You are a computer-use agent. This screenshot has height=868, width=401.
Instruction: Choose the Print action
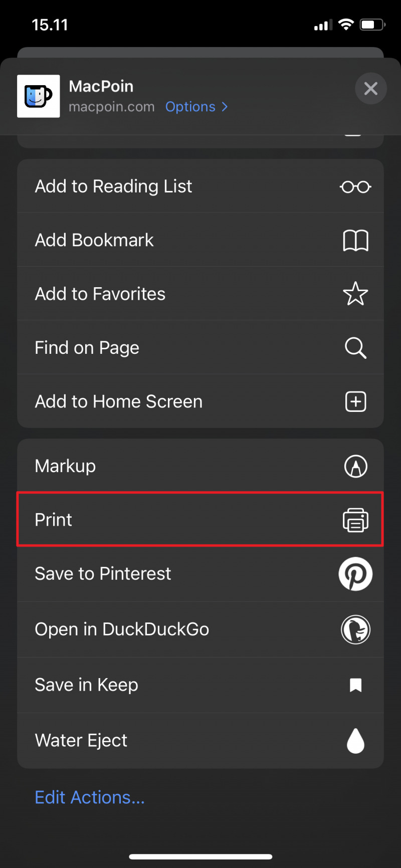point(54,520)
